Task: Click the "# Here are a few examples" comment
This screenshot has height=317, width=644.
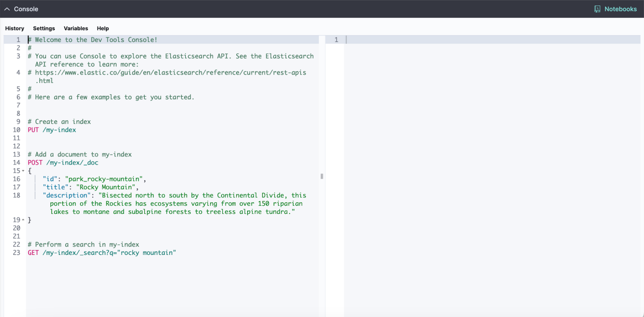Action: (x=111, y=97)
